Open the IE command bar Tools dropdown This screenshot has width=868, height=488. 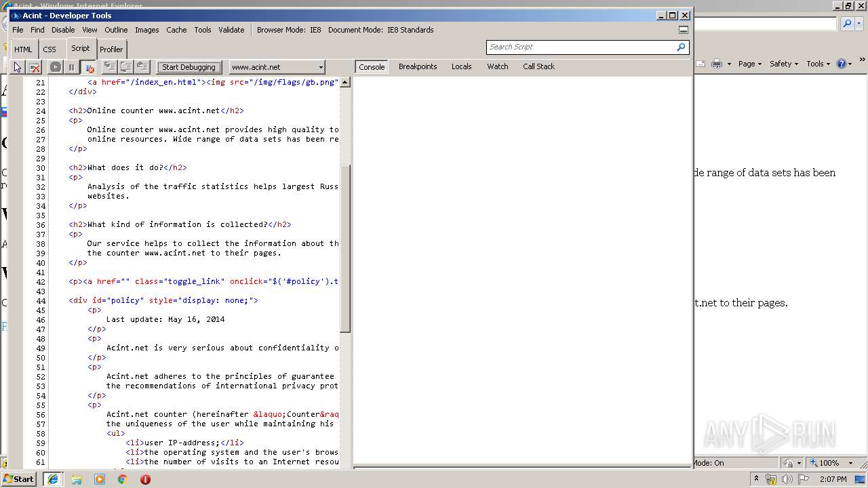coord(818,64)
